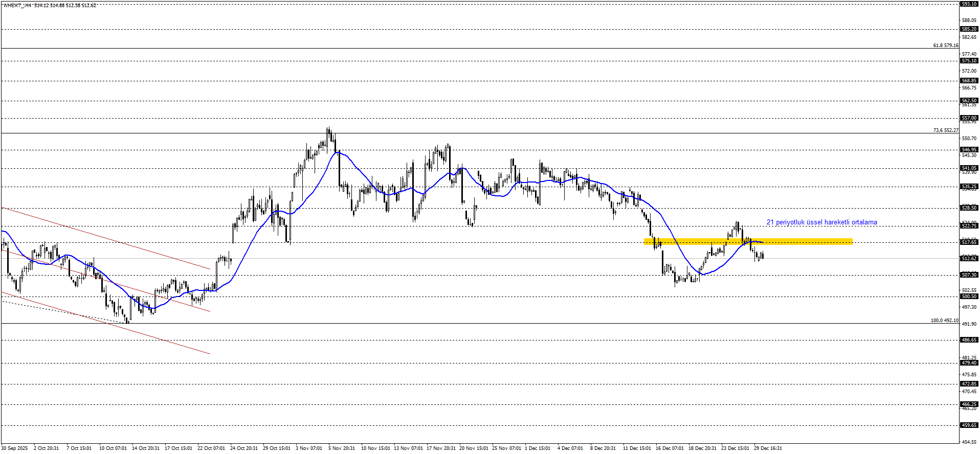Select the 585.20 price level tag
The image size is (980, 454).
(969, 29)
